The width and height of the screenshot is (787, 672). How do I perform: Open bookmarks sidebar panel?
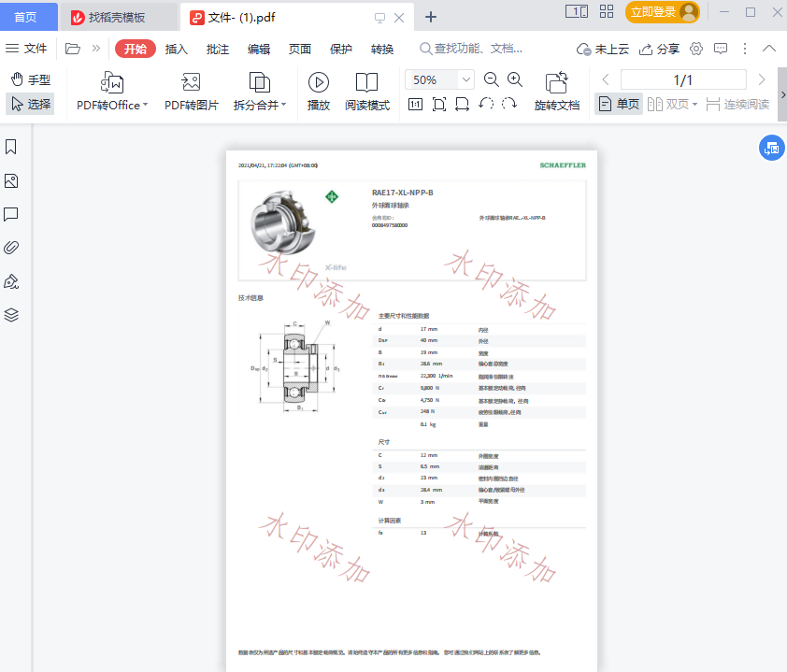click(x=10, y=147)
